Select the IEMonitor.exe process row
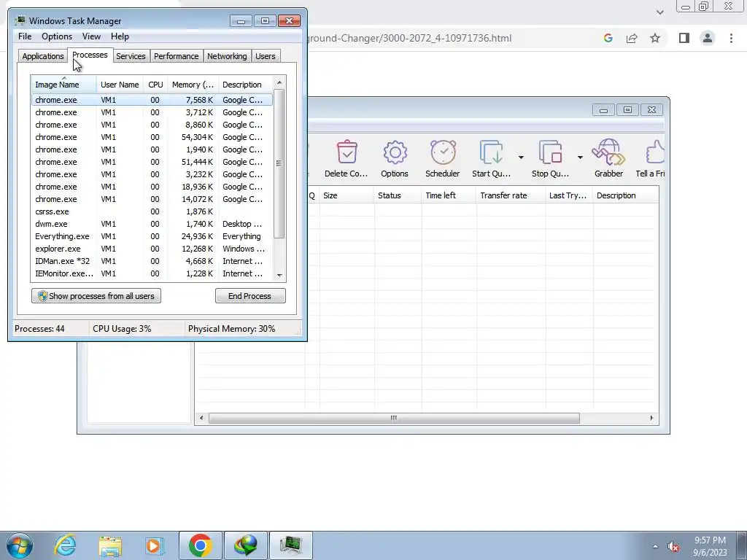Screen dimensions: 747x560 (152, 273)
